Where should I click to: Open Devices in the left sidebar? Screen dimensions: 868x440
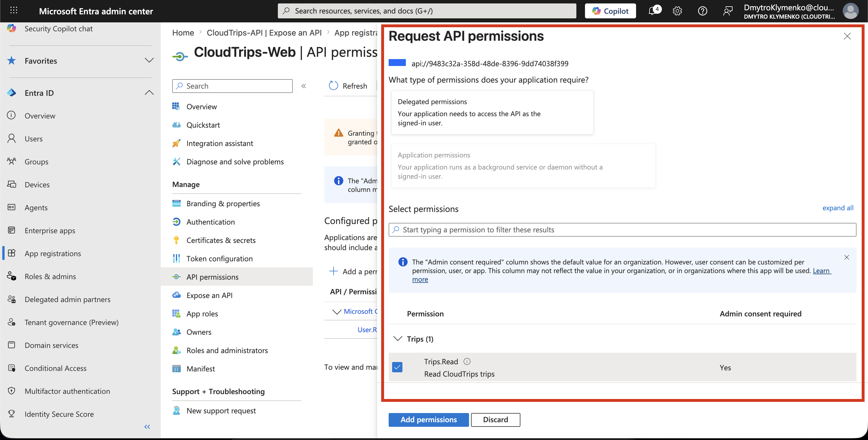[x=37, y=184]
